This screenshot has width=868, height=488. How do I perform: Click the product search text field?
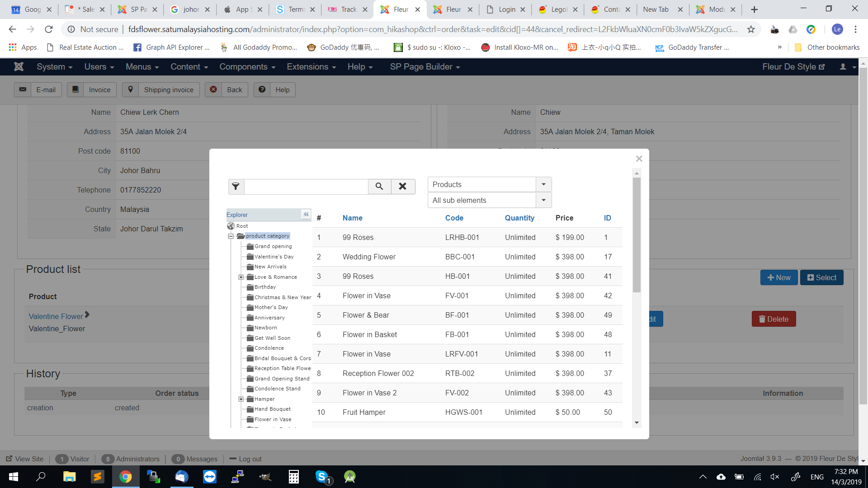306,186
